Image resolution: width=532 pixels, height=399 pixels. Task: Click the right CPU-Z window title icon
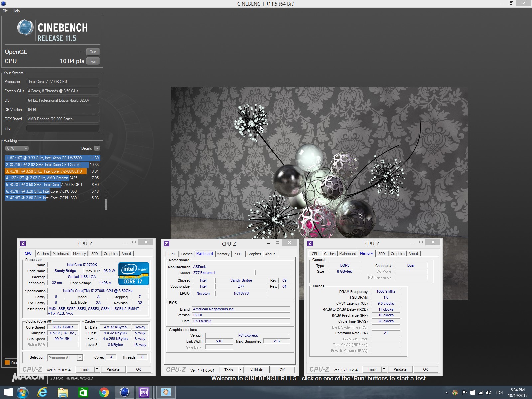(310, 244)
